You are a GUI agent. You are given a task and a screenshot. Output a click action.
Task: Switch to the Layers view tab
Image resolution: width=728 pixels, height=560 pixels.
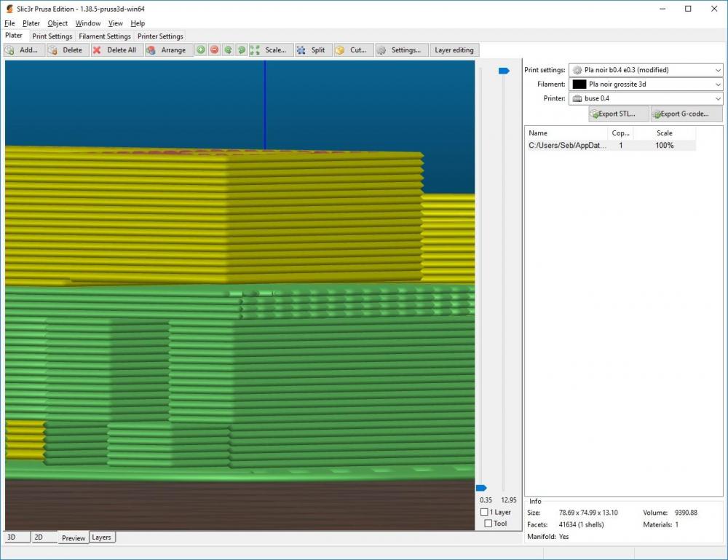click(x=101, y=537)
